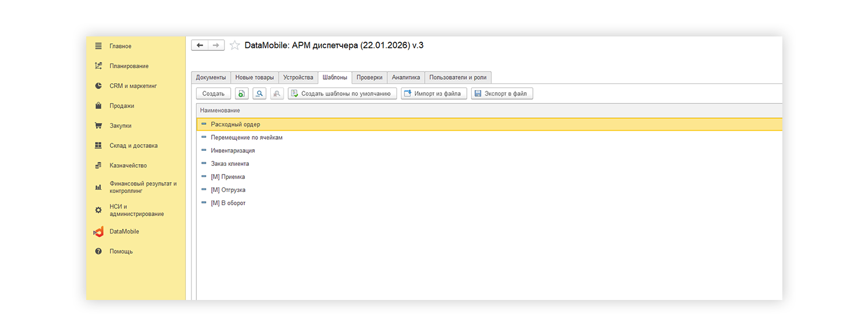Select the Инвентаризация template row
The image size is (868, 326).
coord(233,151)
